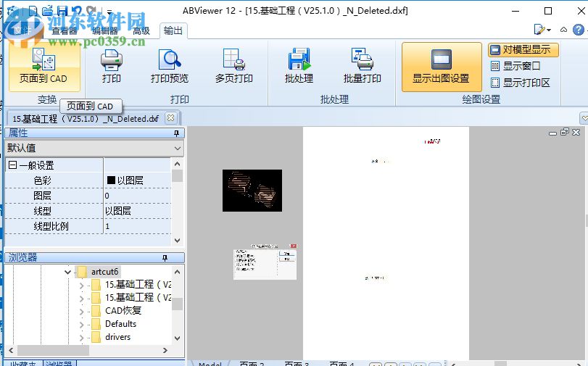Click the undo arrow icon
Viewport: 588px width, 366px height.
coord(77,10)
